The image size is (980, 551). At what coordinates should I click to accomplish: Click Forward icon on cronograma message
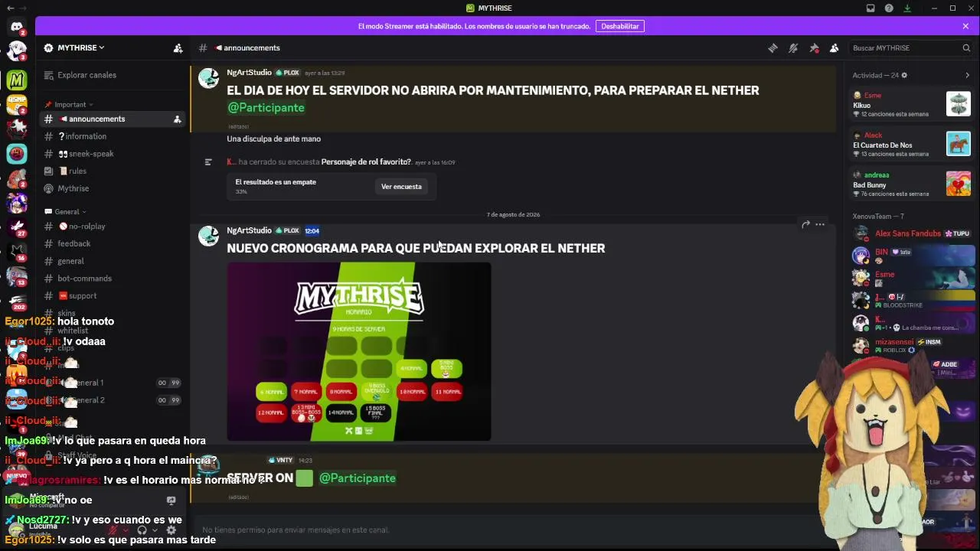pyautogui.click(x=805, y=224)
